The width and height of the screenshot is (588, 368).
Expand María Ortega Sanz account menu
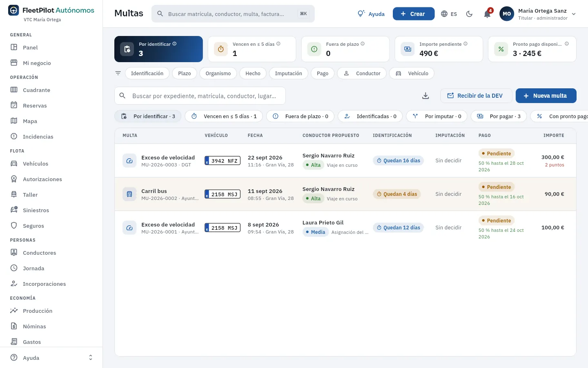pos(538,14)
